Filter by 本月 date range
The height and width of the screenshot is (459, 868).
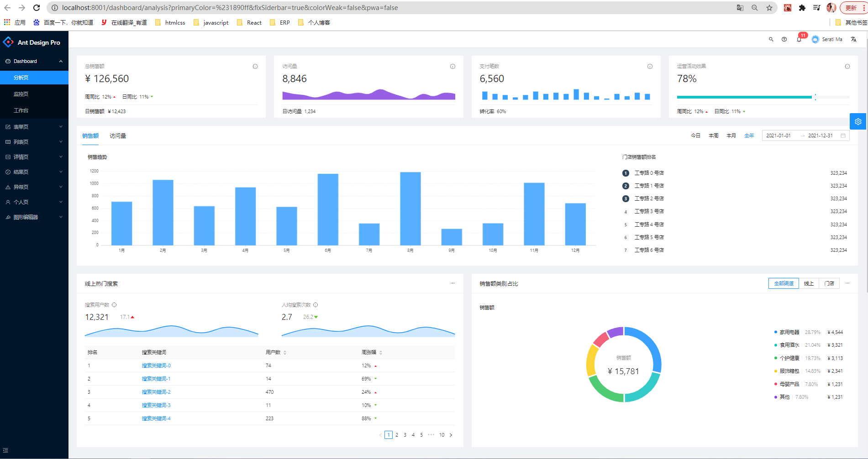(731, 136)
